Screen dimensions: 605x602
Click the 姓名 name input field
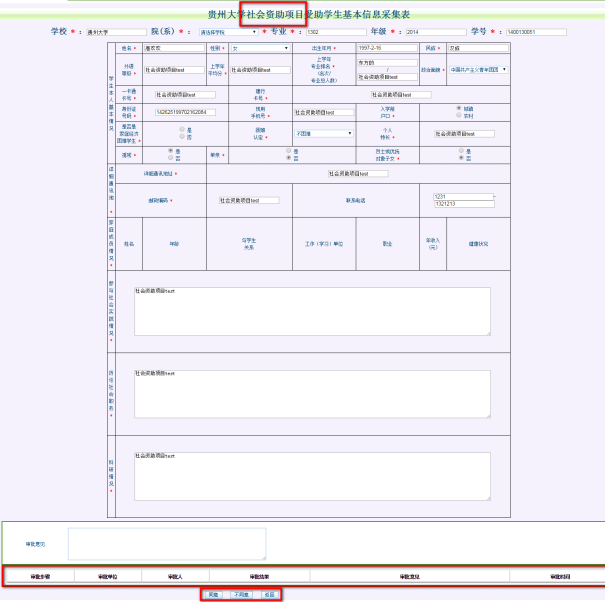(x=174, y=48)
